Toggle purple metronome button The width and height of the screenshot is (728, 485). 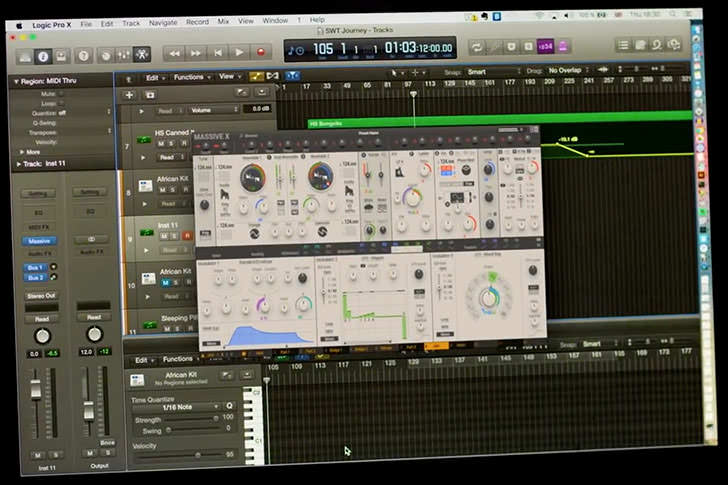click(x=563, y=46)
